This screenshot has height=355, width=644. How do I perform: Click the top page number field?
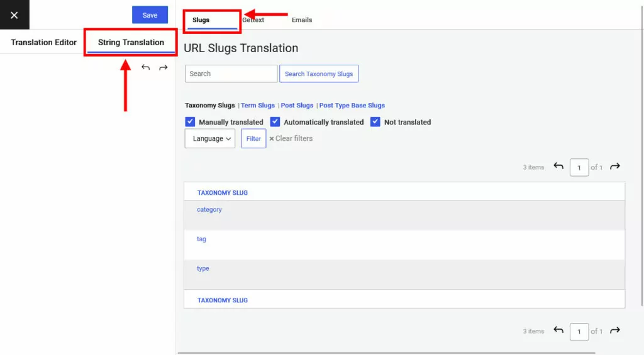[579, 167]
